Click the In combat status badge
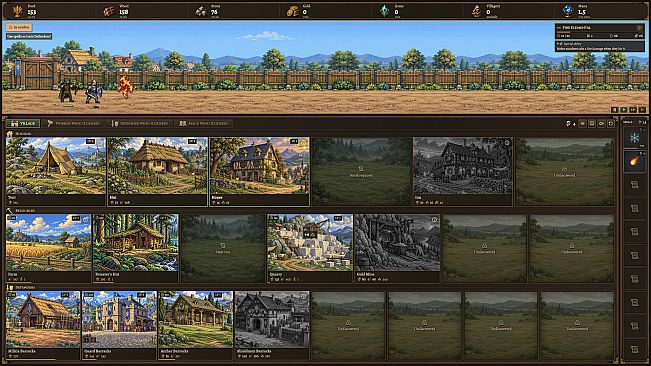This screenshot has height=366, width=651. point(19,27)
